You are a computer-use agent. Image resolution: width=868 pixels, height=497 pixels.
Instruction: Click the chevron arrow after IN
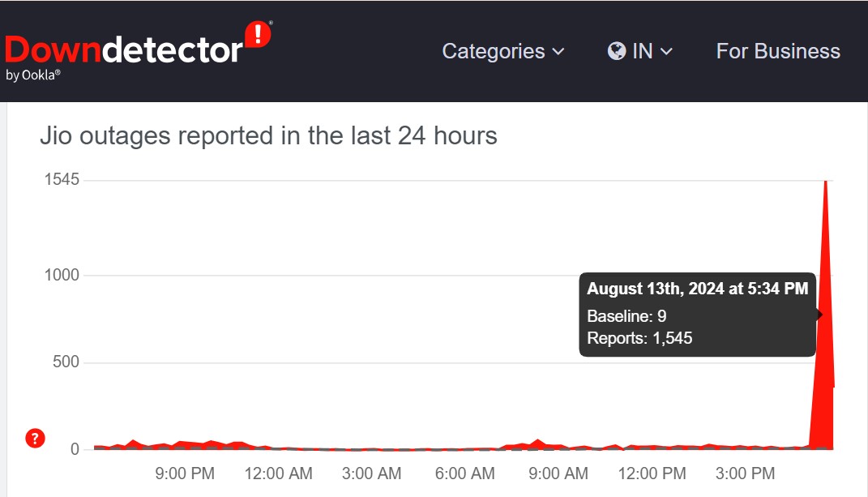point(667,52)
